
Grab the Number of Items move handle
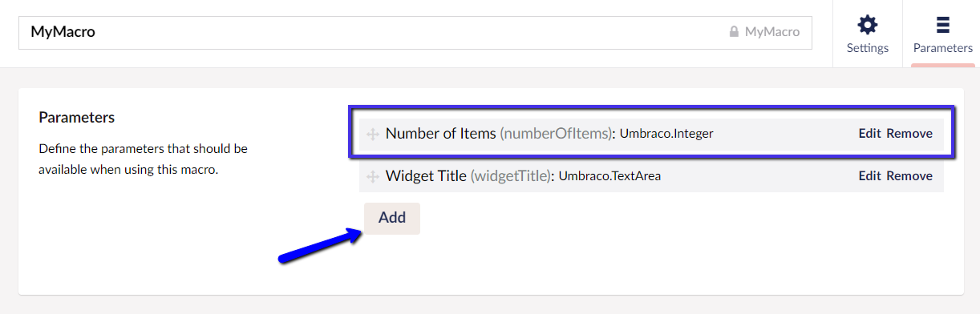(x=373, y=134)
